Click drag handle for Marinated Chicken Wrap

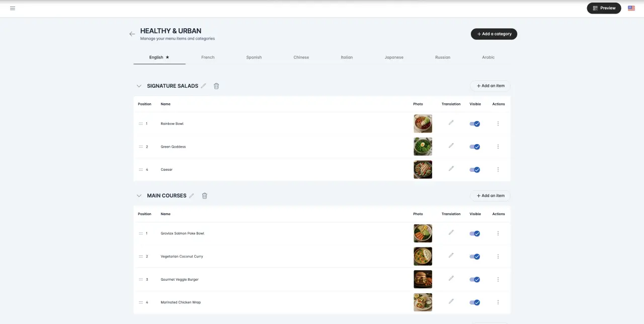click(x=141, y=302)
